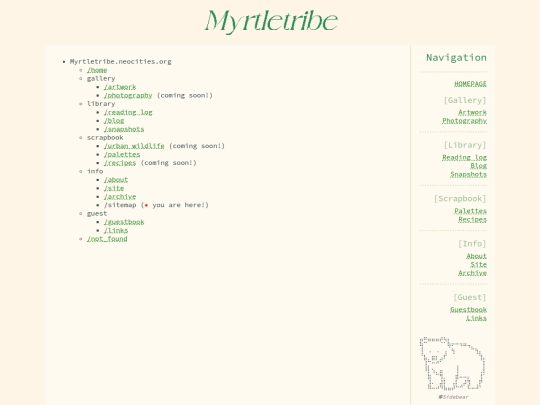The width and height of the screenshot is (540, 405).
Task: Open Snapshots in the sidebar navigation
Action: 469,175
